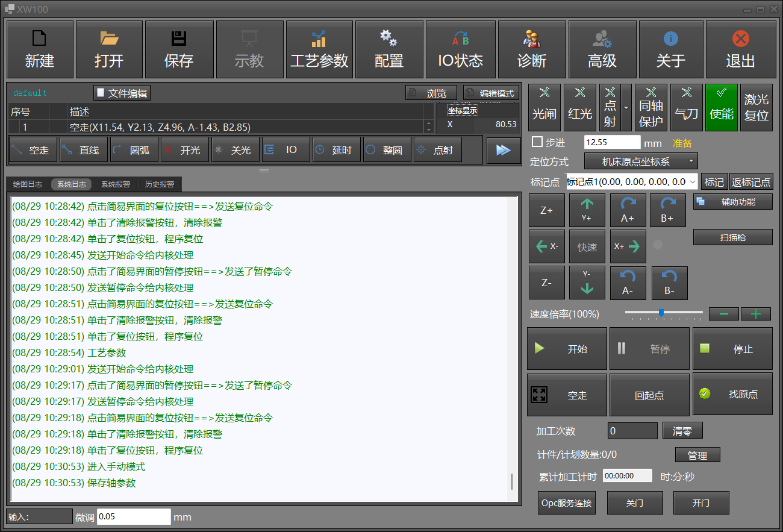Open the 标记点 marker point dropdown
The width and height of the screenshot is (783, 532).
coord(632,182)
